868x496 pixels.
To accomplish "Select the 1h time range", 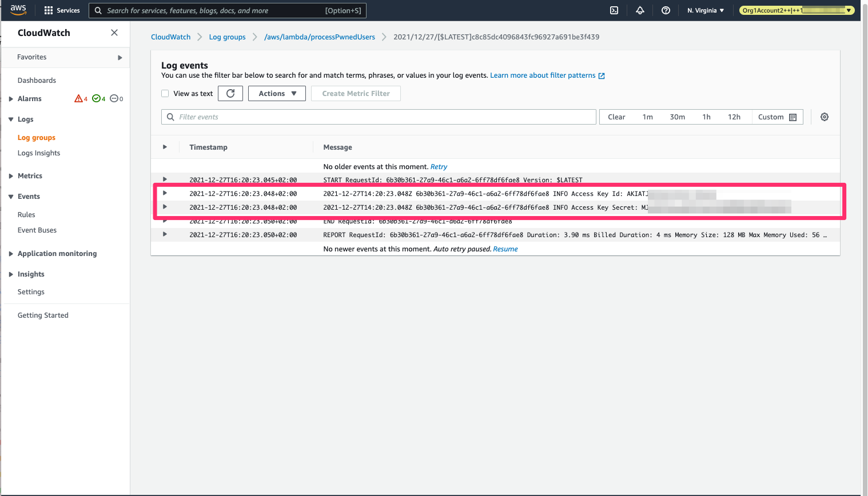I will 707,117.
